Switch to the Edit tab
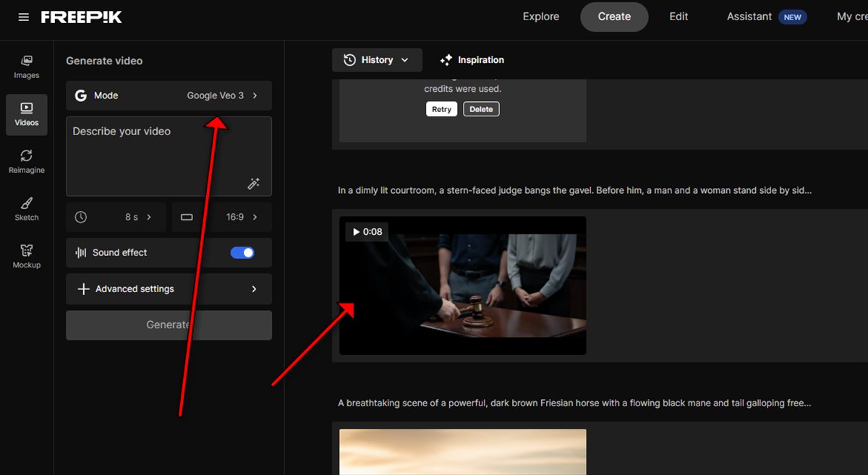Screen dimensions: 868x475 [x=678, y=17]
